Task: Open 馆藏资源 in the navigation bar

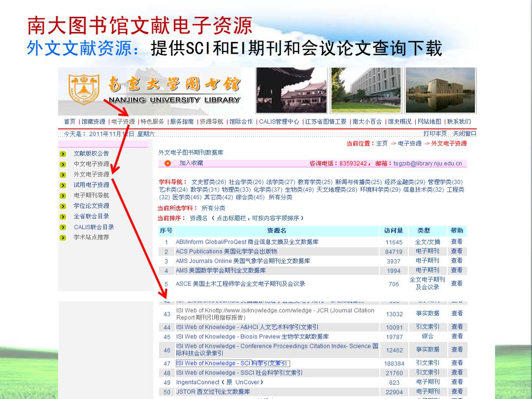Action: coord(93,122)
